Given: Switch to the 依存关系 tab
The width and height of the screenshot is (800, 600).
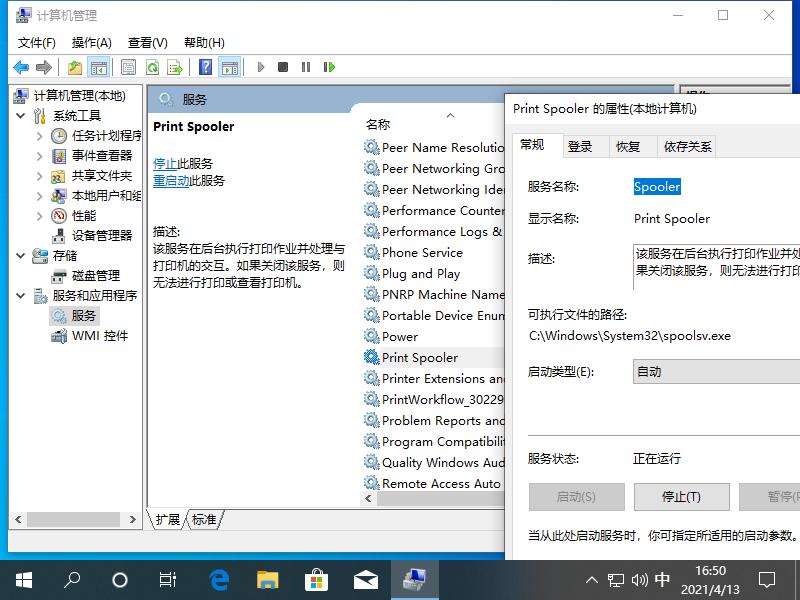Looking at the screenshot, I should click(x=687, y=147).
